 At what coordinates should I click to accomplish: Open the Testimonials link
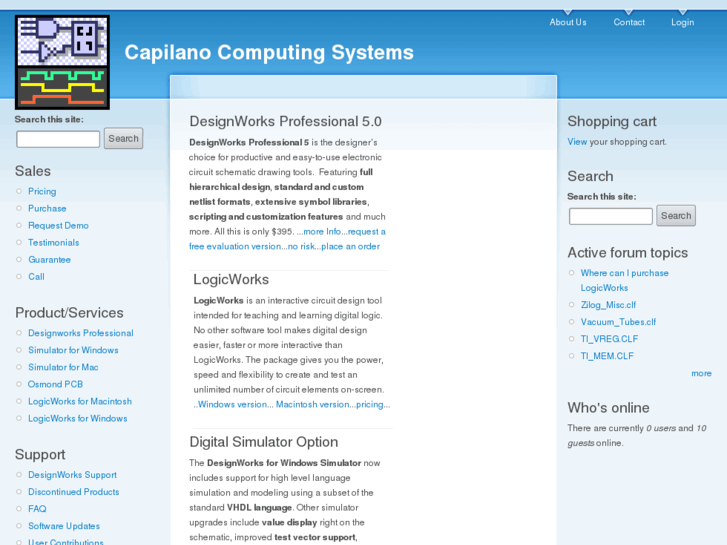(54, 243)
